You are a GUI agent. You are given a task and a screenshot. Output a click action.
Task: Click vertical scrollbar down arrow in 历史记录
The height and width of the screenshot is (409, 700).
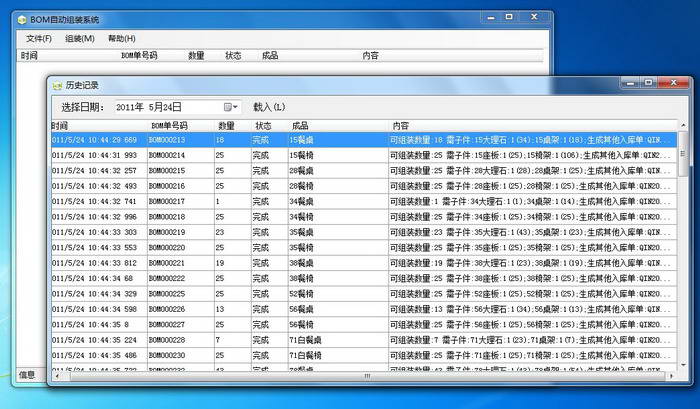coord(683,365)
